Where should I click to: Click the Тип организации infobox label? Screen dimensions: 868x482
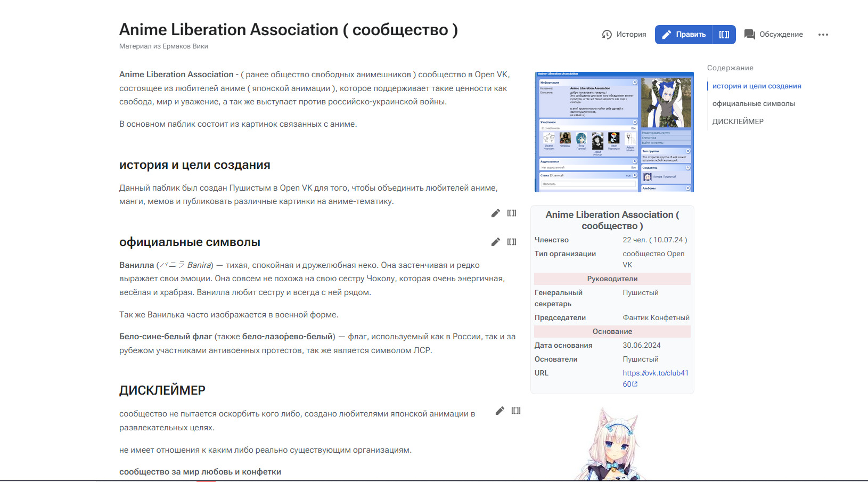tap(565, 254)
